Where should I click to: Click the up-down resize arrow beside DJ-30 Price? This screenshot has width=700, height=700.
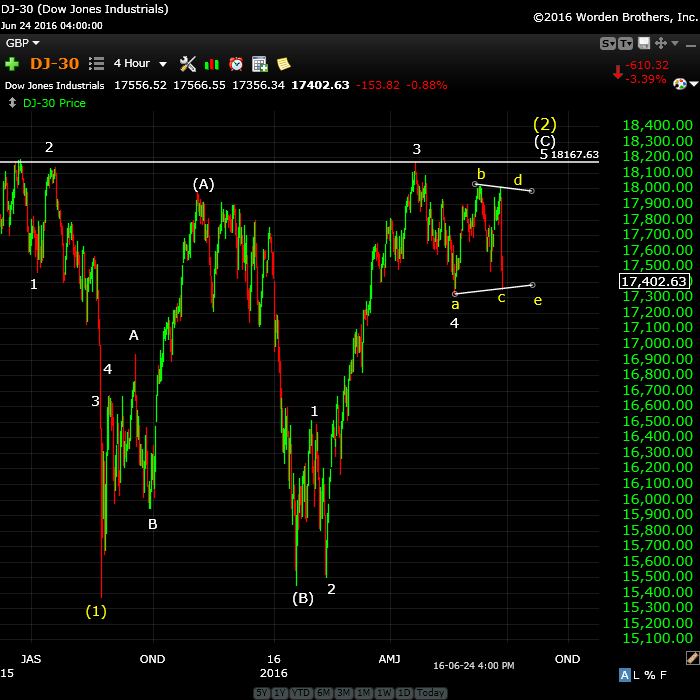coord(12,103)
